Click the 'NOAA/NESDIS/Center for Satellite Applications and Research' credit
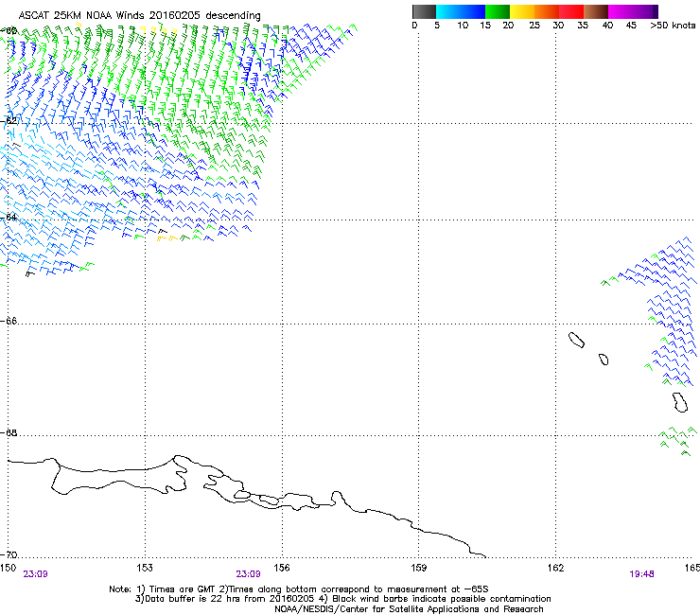 tap(409, 609)
